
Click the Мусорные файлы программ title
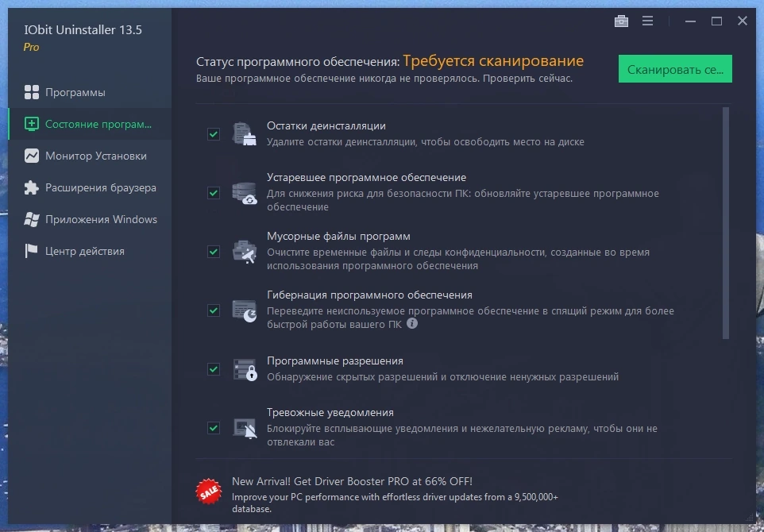coord(338,237)
